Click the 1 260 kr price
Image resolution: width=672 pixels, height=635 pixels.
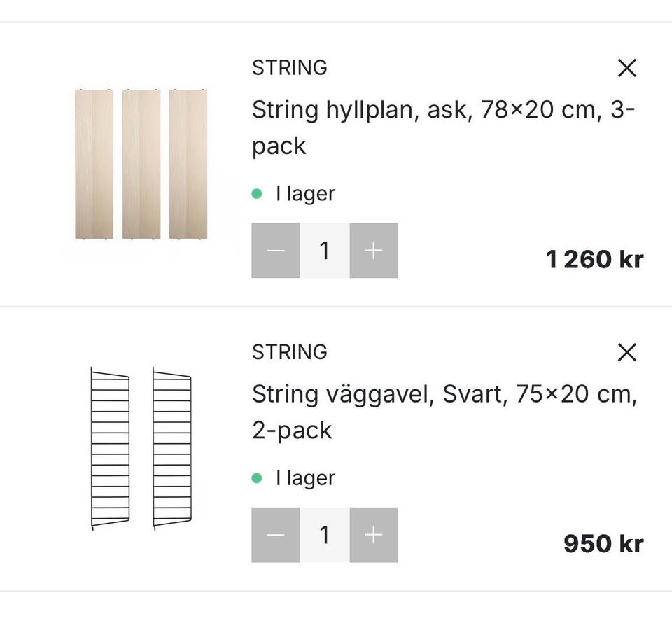[x=594, y=260]
